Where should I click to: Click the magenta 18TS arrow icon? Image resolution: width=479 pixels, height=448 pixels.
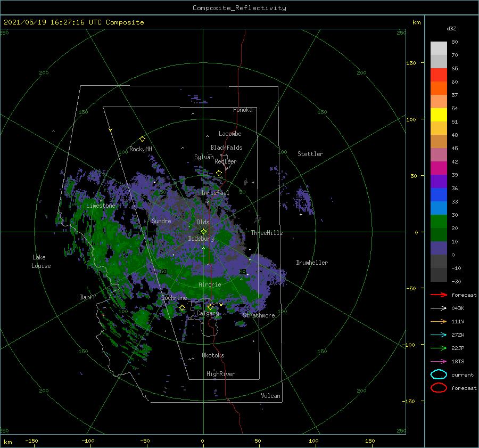point(439,362)
